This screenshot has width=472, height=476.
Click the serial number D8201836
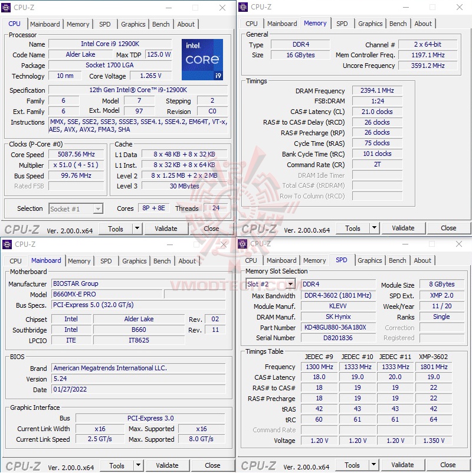click(x=338, y=338)
